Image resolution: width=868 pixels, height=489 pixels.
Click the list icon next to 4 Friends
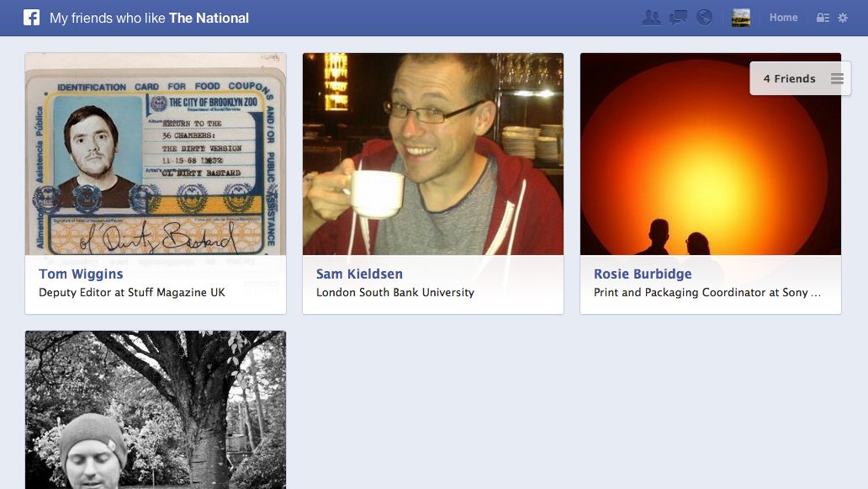(x=837, y=78)
